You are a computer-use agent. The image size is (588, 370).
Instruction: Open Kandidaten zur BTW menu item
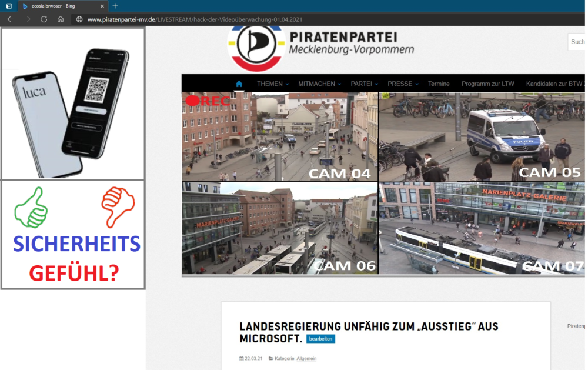click(555, 84)
